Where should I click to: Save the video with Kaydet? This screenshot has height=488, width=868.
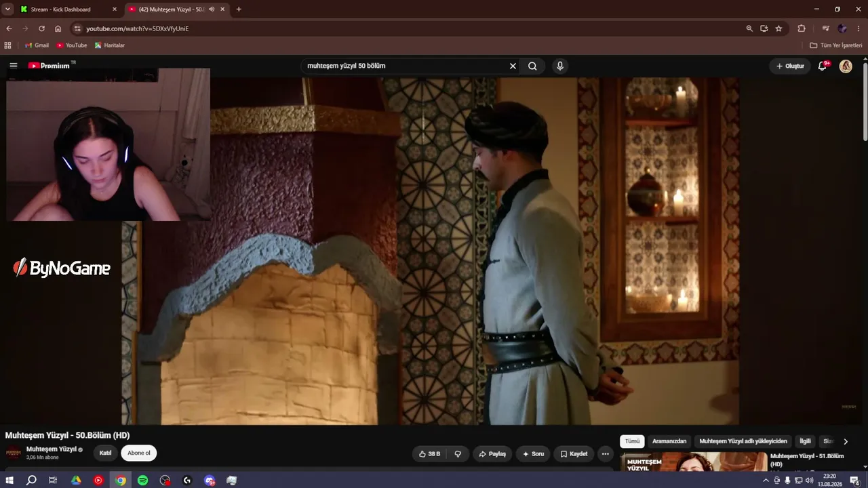pos(574,453)
